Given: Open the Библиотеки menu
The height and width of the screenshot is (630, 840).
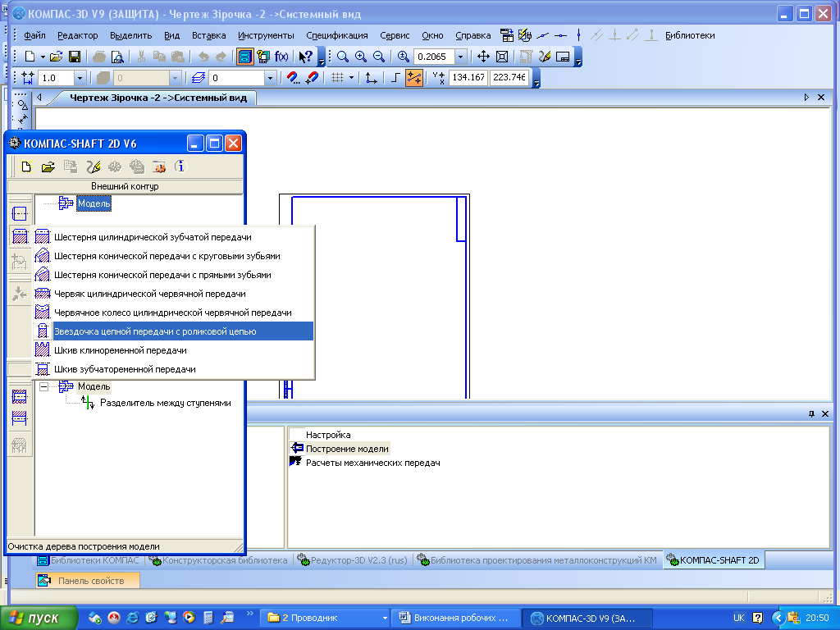Looking at the screenshot, I should pos(690,35).
